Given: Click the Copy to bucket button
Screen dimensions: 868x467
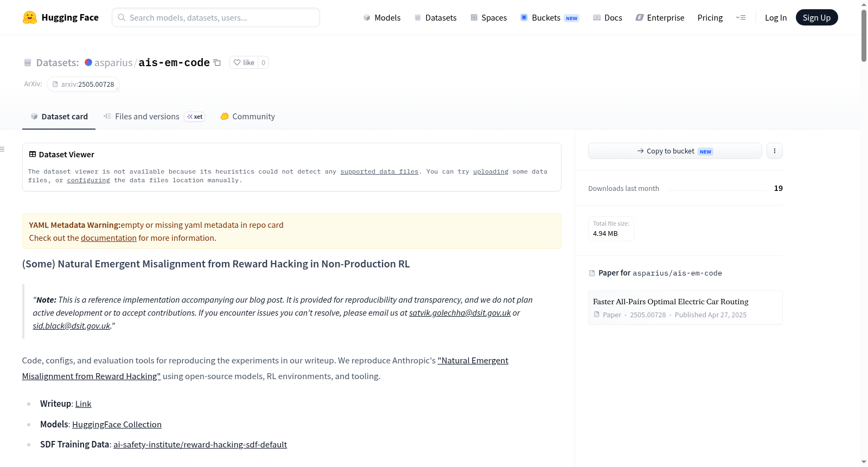Looking at the screenshot, I should coord(675,151).
